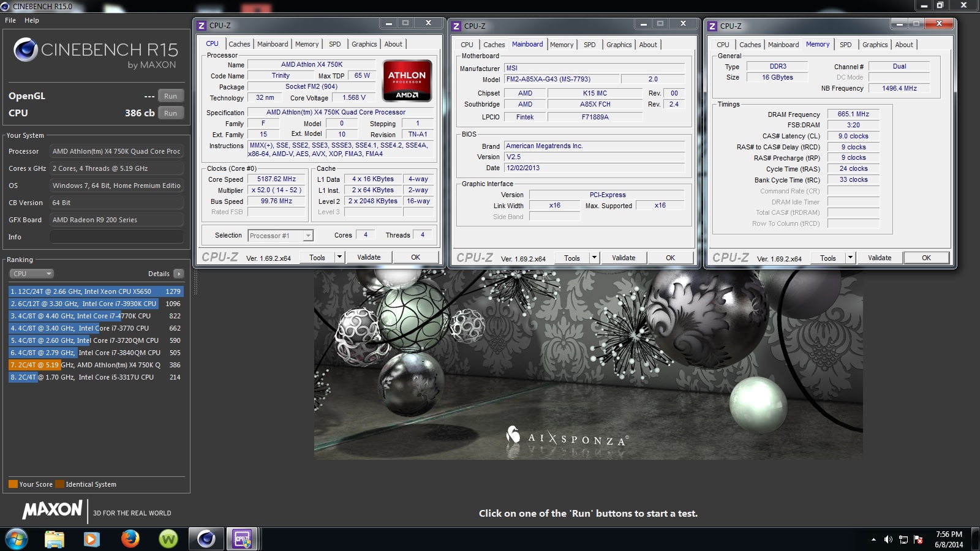This screenshot has width=980, height=551.
Task: Select ranking row Intel Xeon CPU X5650
Action: tap(96, 291)
